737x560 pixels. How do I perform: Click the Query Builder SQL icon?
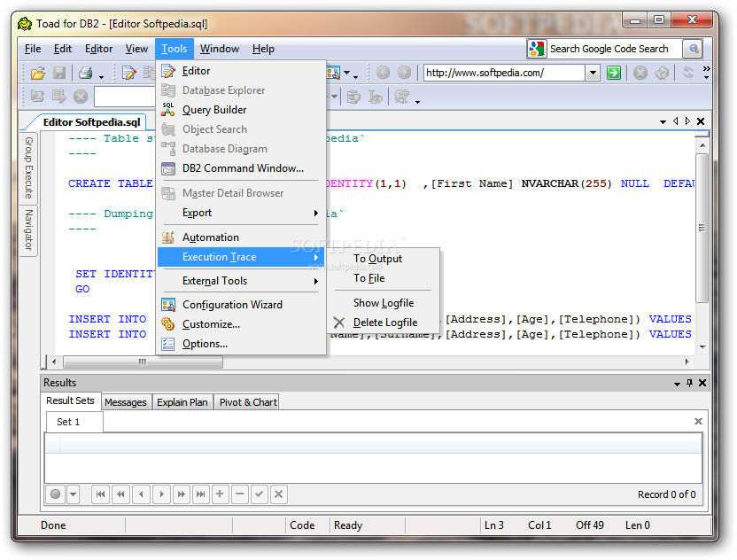[x=168, y=110]
